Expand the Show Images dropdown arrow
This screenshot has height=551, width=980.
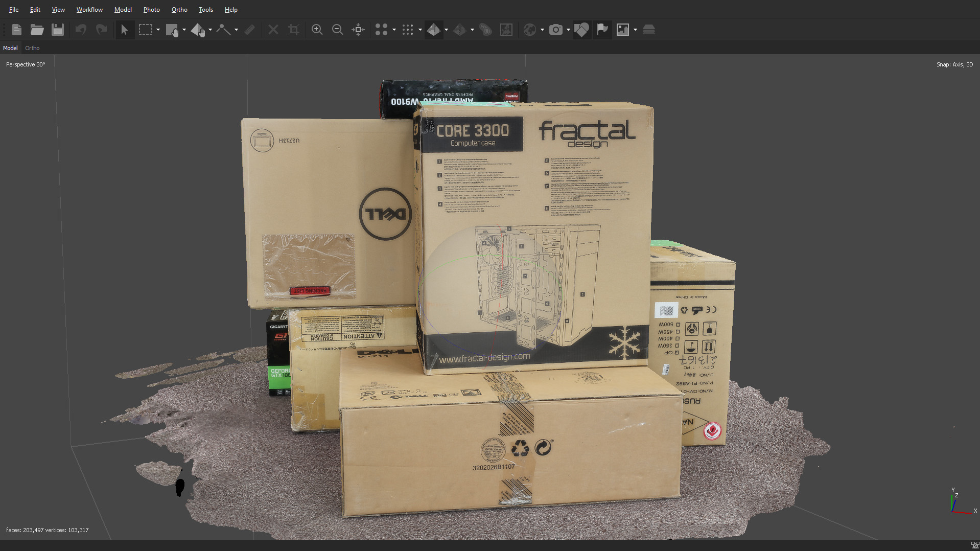click(x=635, y=30)
